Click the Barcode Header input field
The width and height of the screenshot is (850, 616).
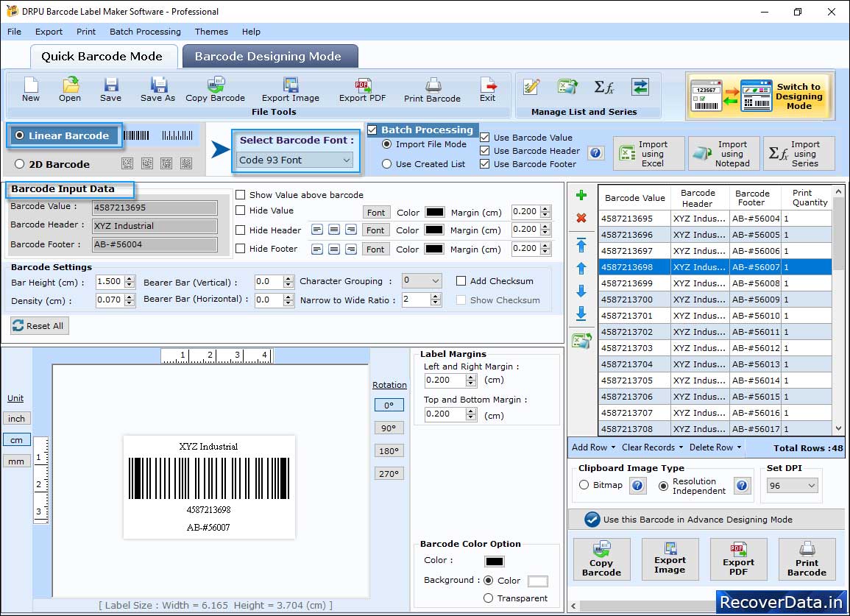point(155,226)
